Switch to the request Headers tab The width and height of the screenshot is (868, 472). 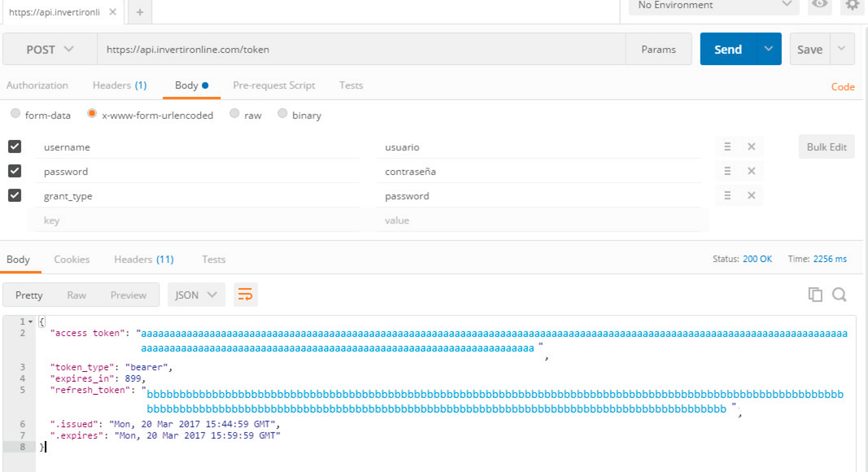[x=119, y=85]
